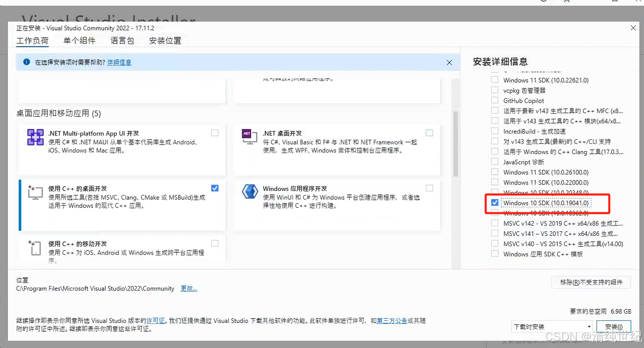Switch to the 语言包 tab
Screen dimensions: 644x348
(122, 41)
